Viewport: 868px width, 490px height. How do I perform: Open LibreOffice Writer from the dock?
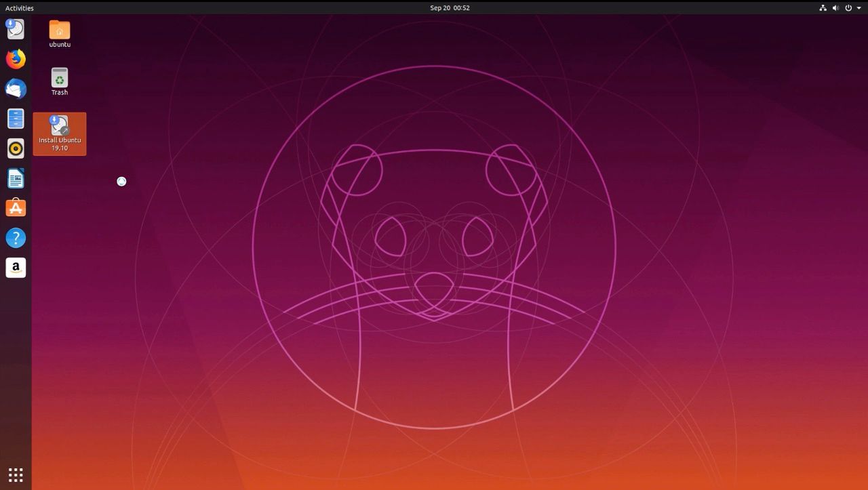(16, 178)
